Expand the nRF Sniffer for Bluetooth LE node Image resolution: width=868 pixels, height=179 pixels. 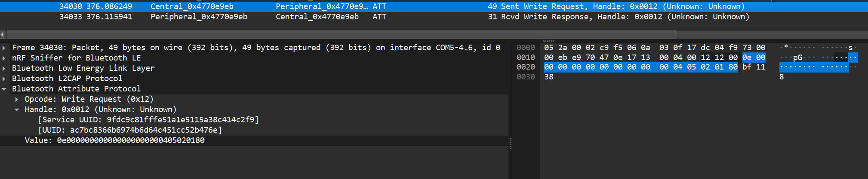4,58
